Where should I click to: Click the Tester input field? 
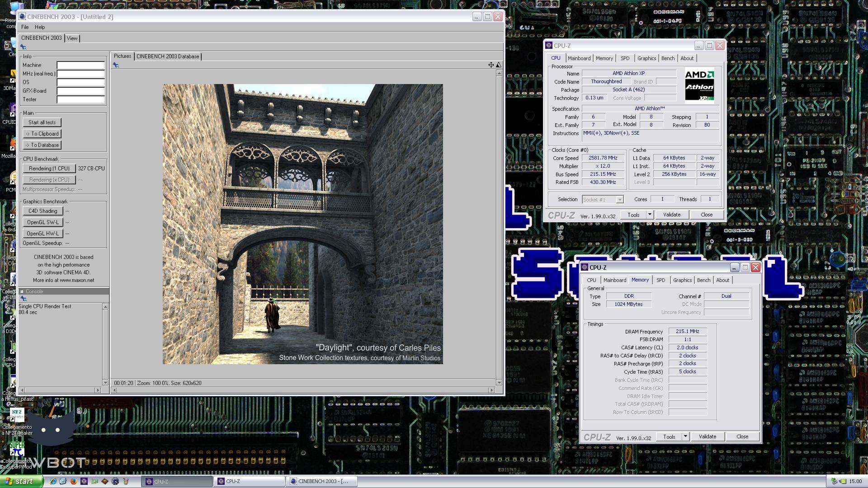coord(80,99)
